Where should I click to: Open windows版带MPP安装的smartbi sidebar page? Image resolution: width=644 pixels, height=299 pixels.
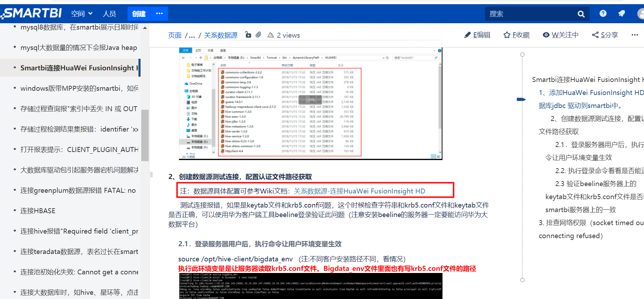click(79, 88)
